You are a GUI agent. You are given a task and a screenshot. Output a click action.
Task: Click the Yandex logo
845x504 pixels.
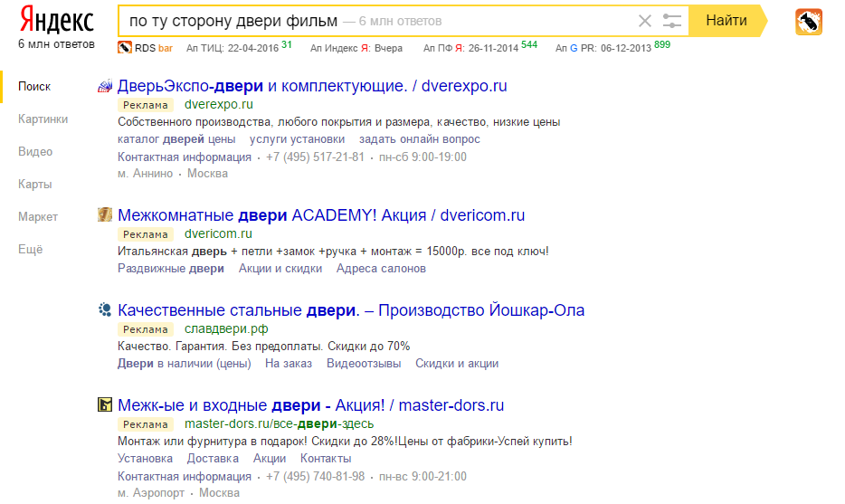[57, 21]
